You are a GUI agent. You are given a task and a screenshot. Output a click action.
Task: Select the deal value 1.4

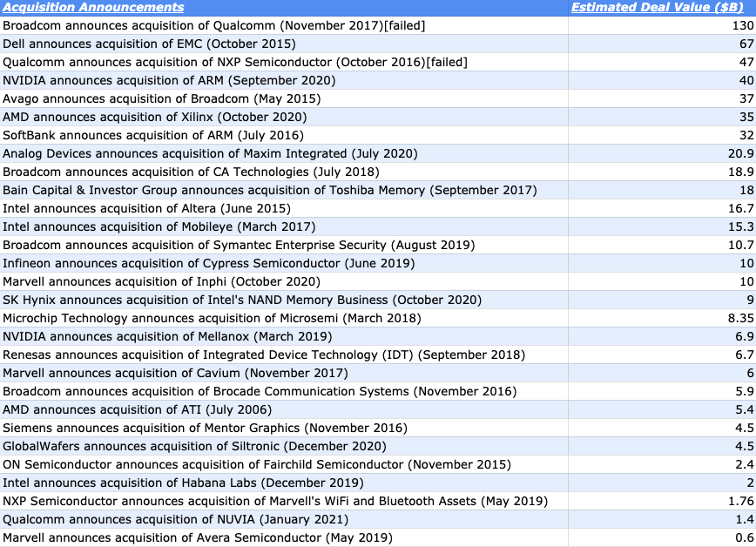click(745, 521)
